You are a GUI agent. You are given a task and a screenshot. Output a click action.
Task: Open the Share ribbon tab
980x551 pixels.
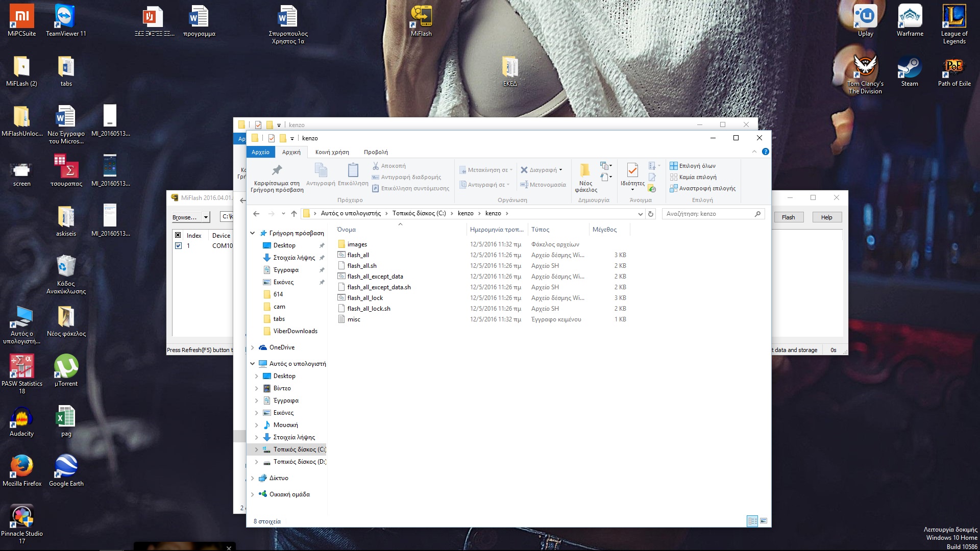332,152
